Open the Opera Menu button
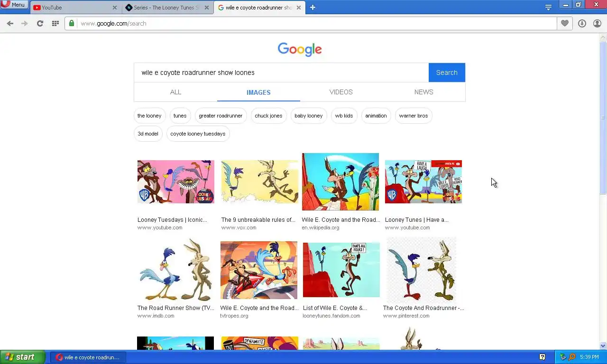This screenshot has height=364, width=607. (14, 5)
